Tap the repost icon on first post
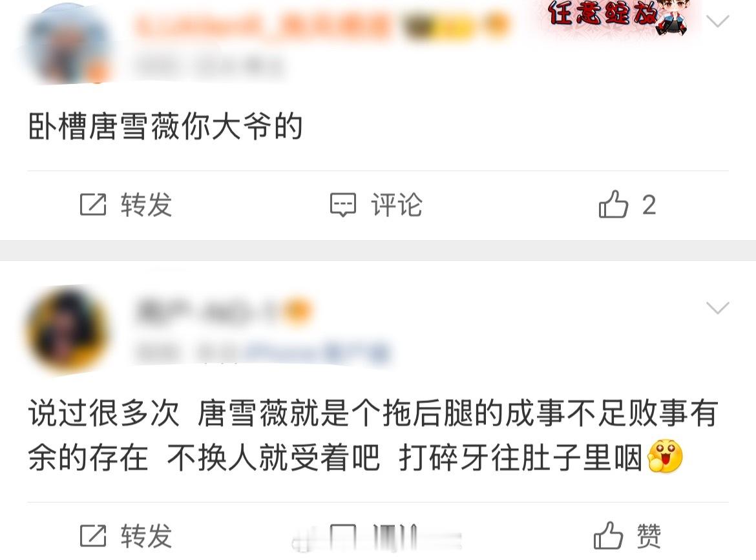This screenshot has height=560, width=756. tap(93, 204)
